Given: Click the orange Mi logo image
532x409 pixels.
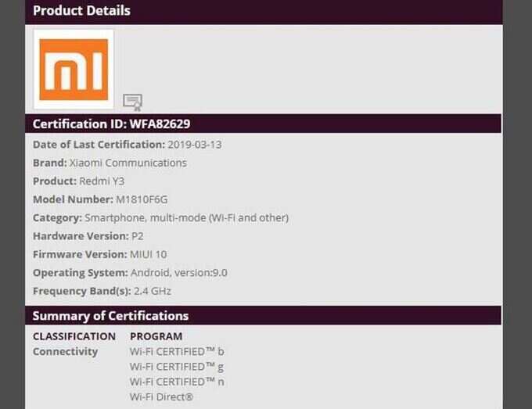Looking at the screenshot, I should pos(74,70).
